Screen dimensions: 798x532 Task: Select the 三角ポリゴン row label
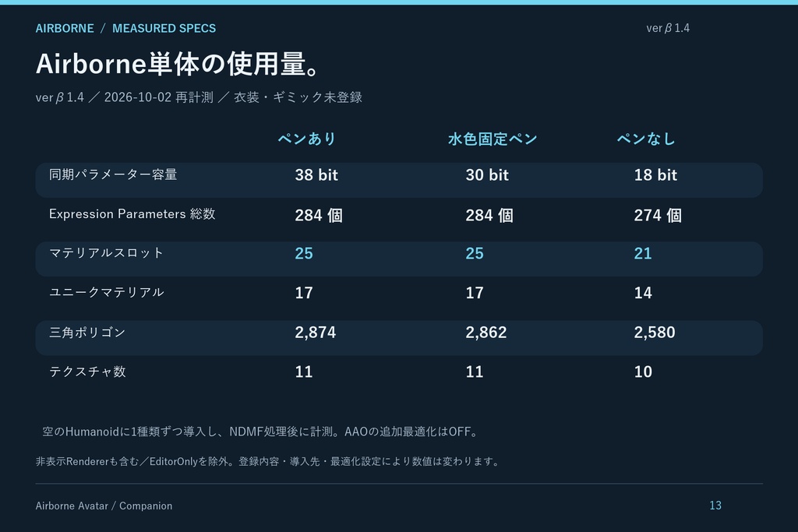tap(87, 333)
